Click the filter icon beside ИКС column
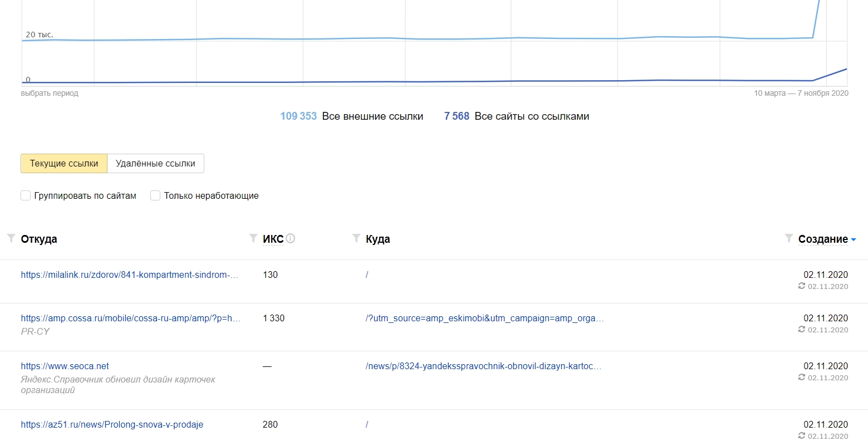 click(x=253, y=238)
